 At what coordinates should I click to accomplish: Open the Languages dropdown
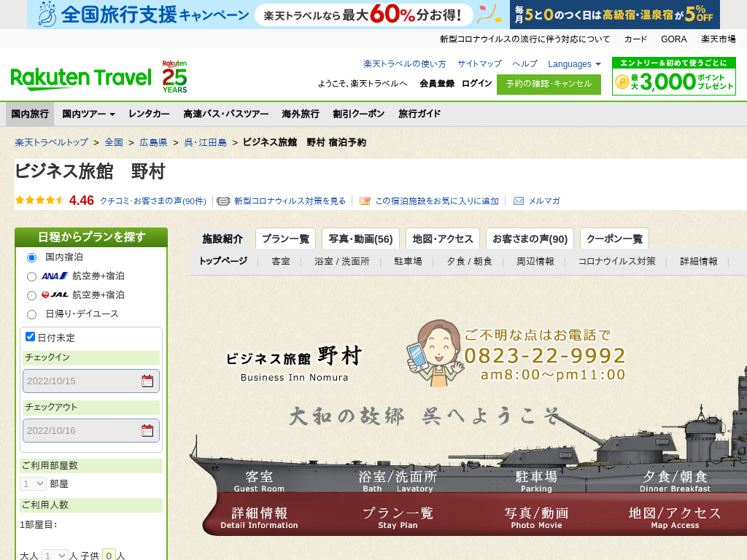click(574, 64)
